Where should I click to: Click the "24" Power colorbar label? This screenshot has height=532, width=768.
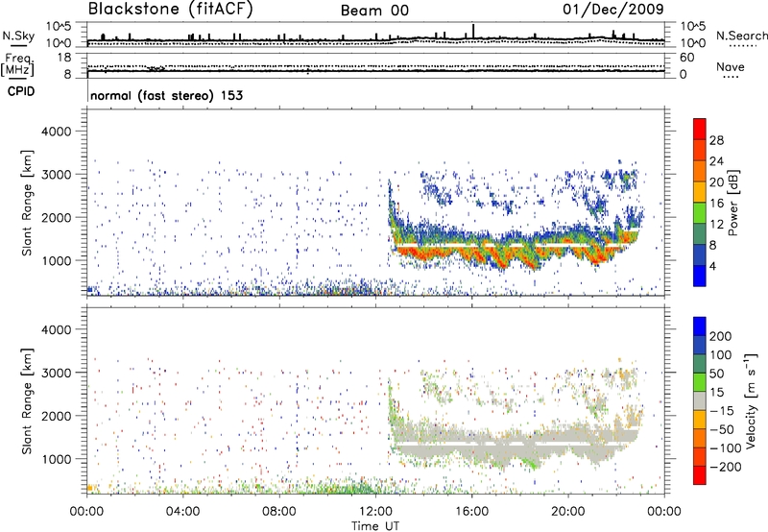pos(716,161)
